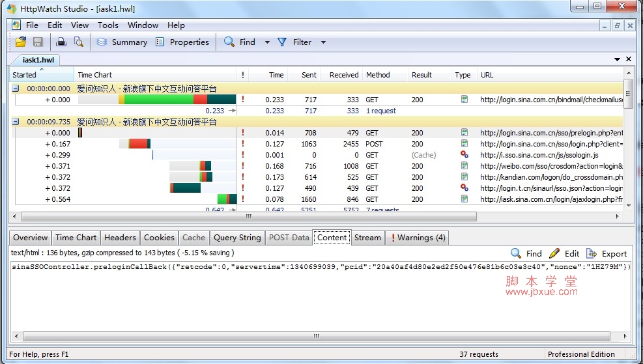
Task: Switch to the Cookies tab
Action: click(159, 237)
